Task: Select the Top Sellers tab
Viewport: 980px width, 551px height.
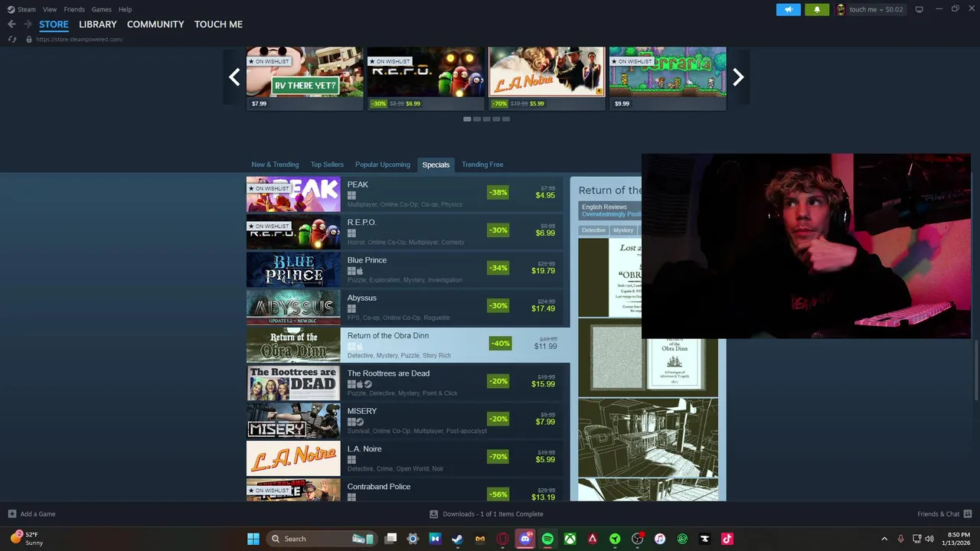Action: tap(327, 165)
